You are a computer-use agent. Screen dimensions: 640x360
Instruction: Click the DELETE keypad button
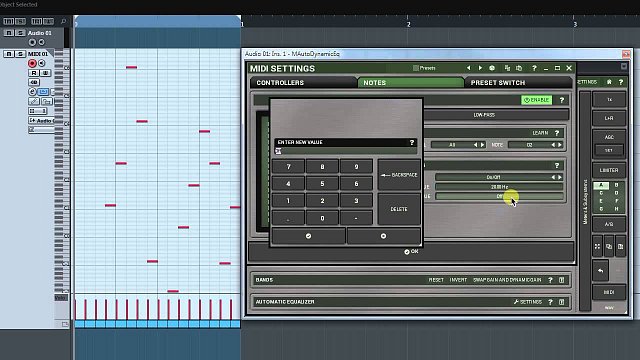point(399,209)
